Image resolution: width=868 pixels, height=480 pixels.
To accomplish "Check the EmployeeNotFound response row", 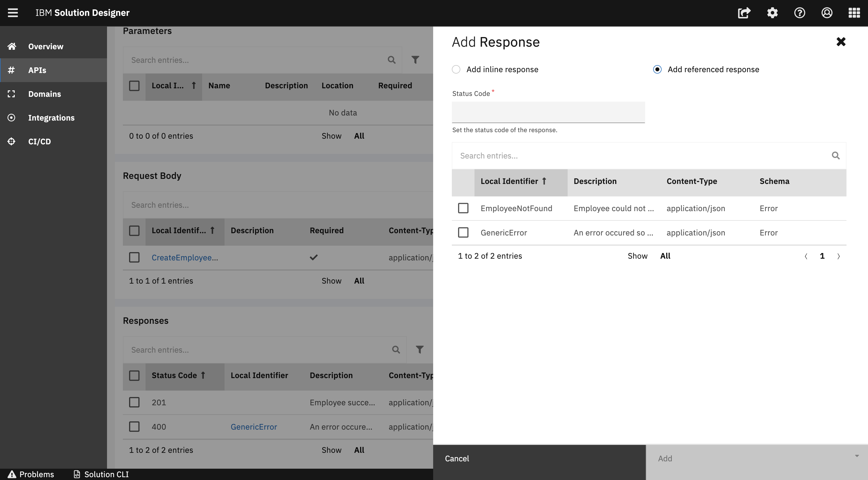I will tap(463, 208).
